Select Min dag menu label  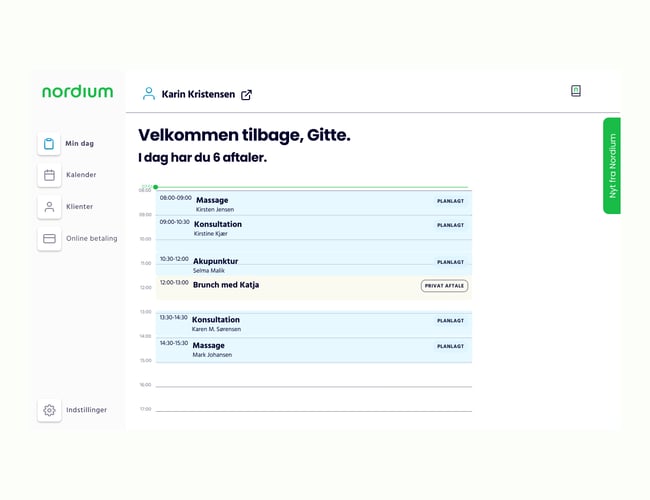pyautogui.click(x=80, y=143)
